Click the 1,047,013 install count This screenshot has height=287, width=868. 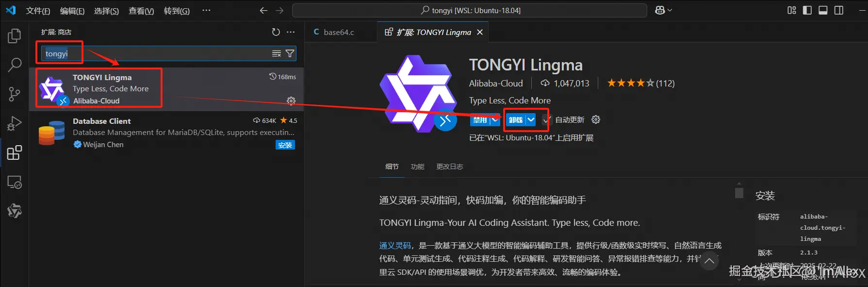click(x=565, y=83)
